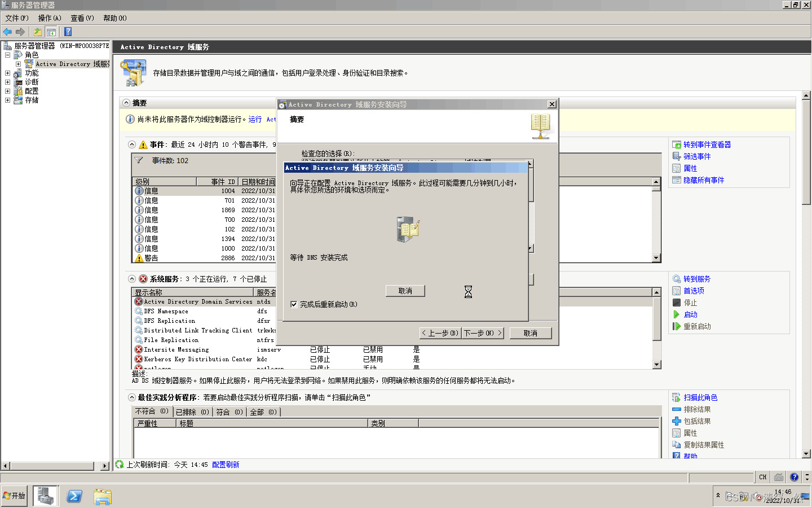
Task: Click the 配置刷新 link
Action: point(226,465)
